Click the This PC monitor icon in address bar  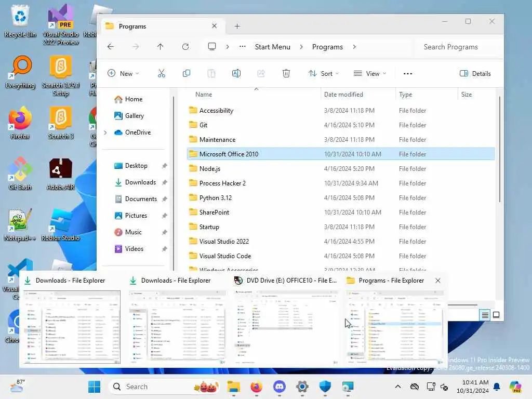[x=212, y=46]
